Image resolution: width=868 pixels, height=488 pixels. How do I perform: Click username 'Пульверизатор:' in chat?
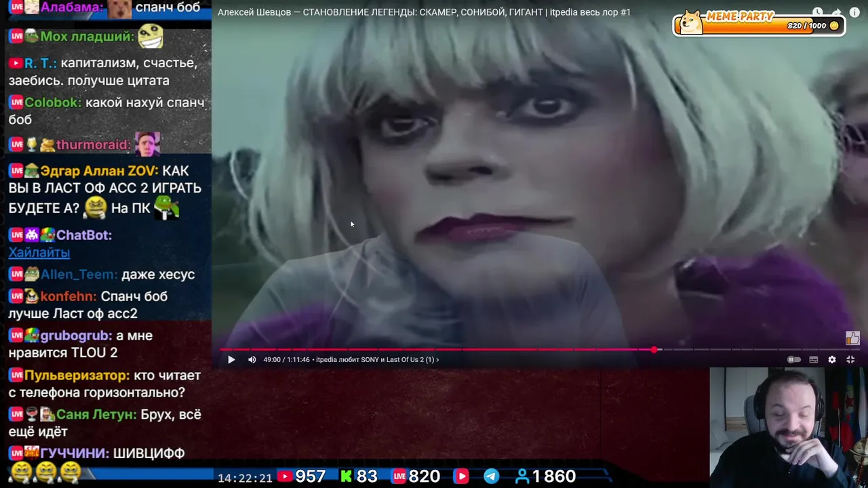(x=77, y=375)
